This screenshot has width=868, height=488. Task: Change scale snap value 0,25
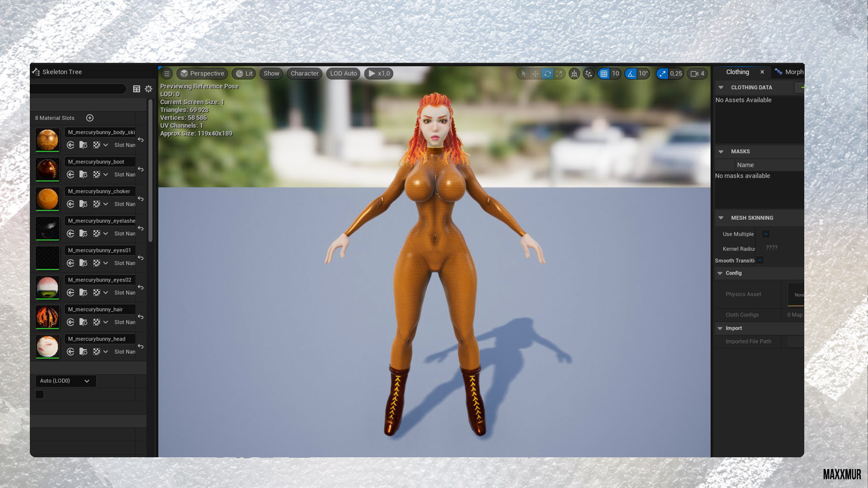[676, 74]
